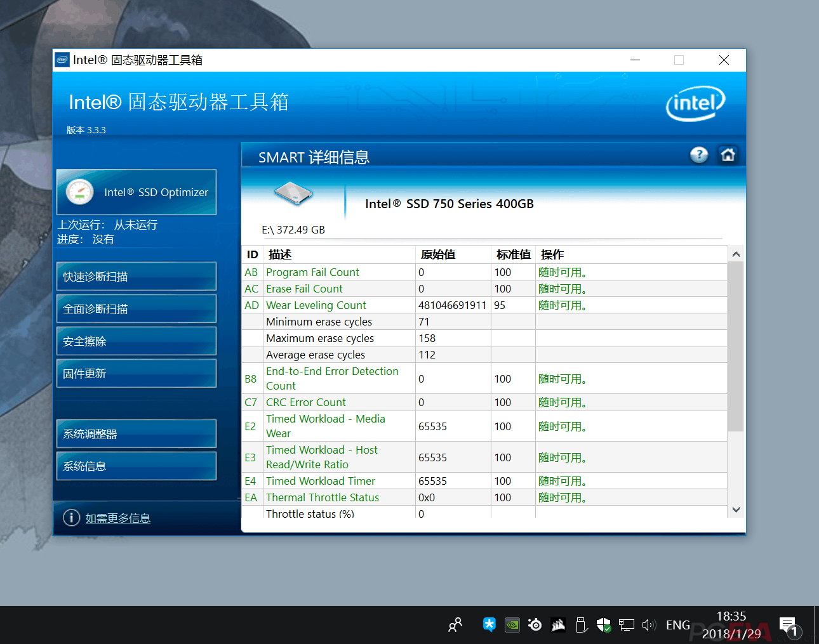Open People icon in taskbar
The width and height of the screenshot is (819, 644).
455,625
